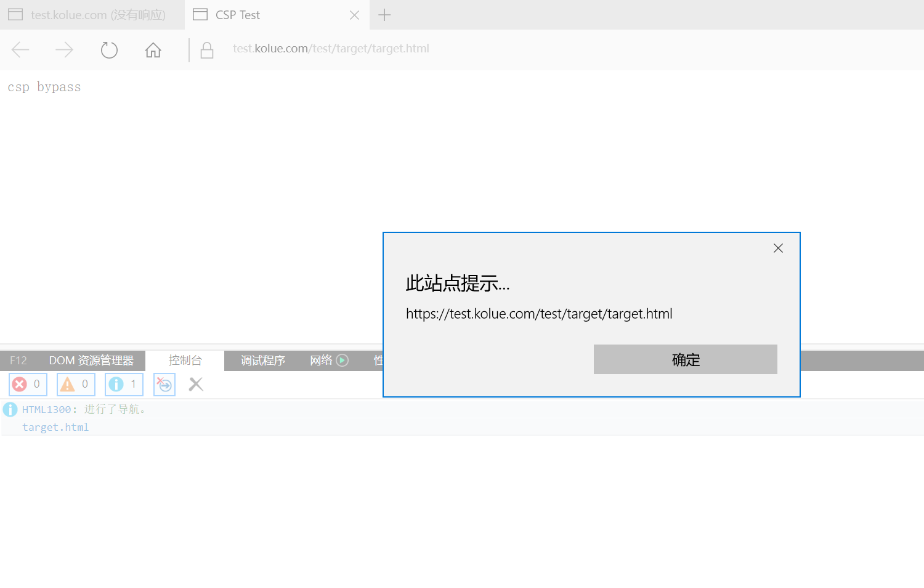This screenshot has height=588, width=924.
Task: Toggle the info messages filter
Action: [124, 384]
